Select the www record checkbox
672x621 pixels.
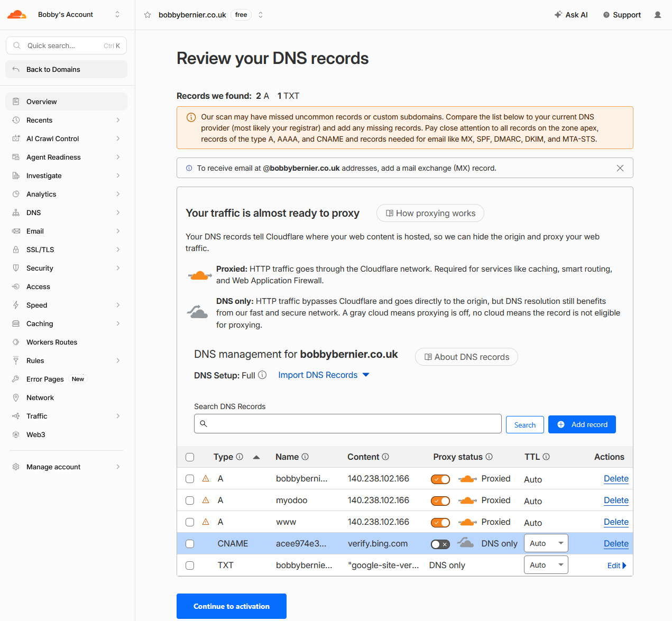point(190,522)
